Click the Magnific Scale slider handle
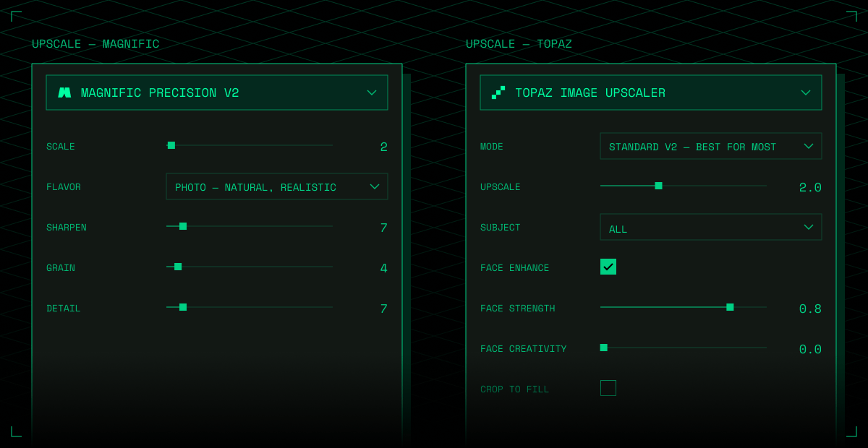Image resolution: width=868 pixels, height=448 pixels. pyautogui.click(x=171, y=145)
